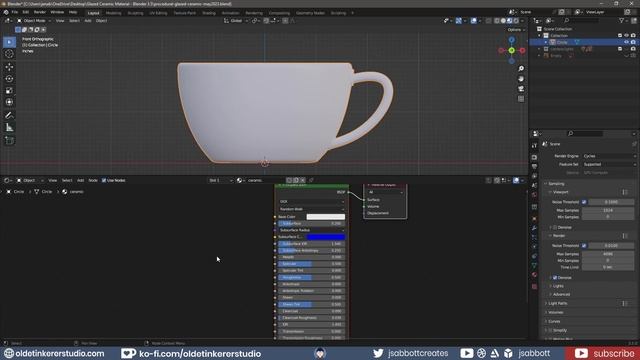Click the Blender logo menu icon
The height and width of the screenshot is (360, 640).
coord(6,12)
